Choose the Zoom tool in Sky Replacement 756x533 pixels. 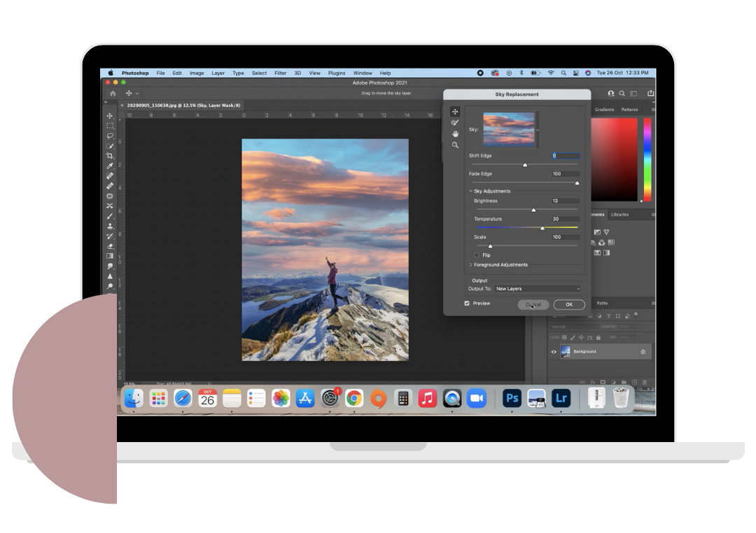coord(455,145)
